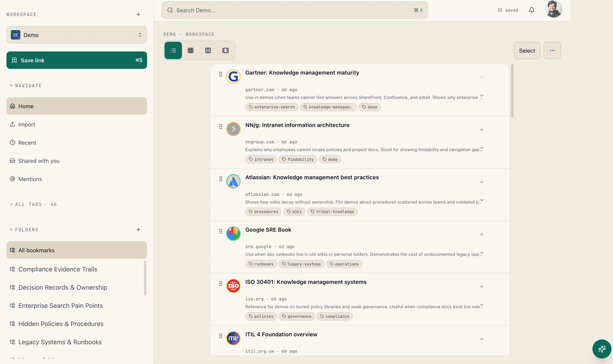
Task: Switch to column board view layout
Action: pyautogui.click(x=208, y=51)
